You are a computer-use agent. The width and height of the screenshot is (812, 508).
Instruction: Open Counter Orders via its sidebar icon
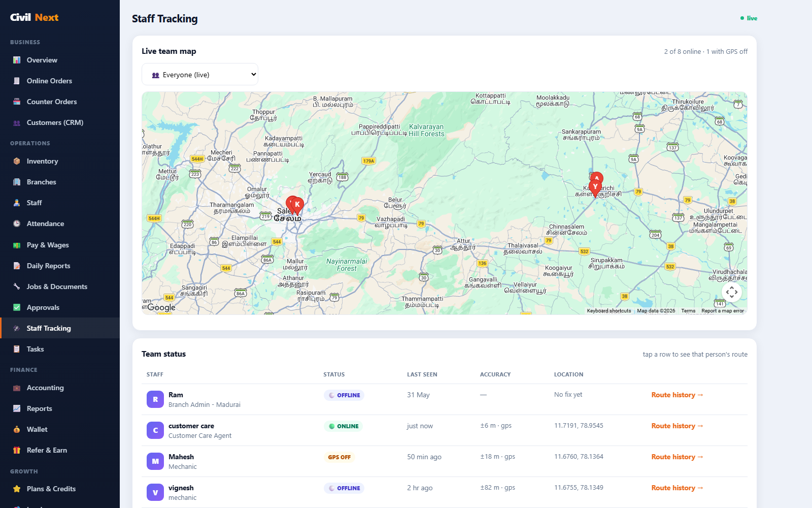[17, 102]
